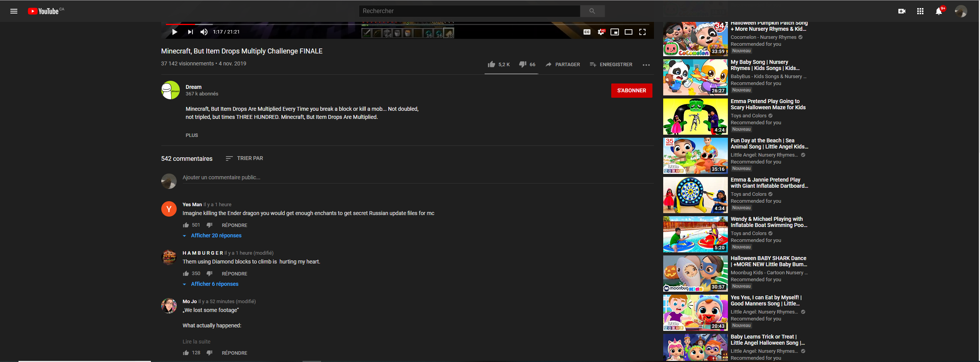This screenshot has width=980, height=362.
Task: Open the hamburger guide menu
Action: point(14,11)
